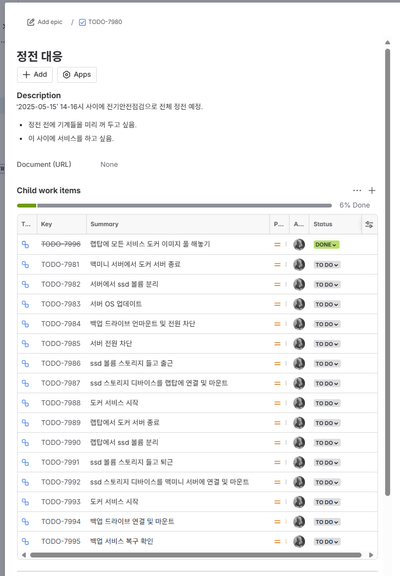Add a child work item with the plus icon
The image size is (400, 576).
372,190
